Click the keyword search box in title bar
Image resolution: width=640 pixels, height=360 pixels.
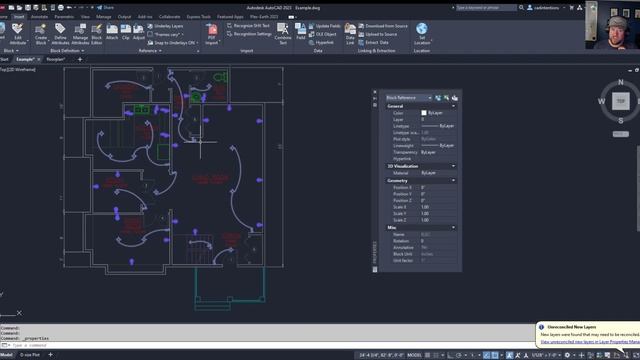(x=486, y=7)
